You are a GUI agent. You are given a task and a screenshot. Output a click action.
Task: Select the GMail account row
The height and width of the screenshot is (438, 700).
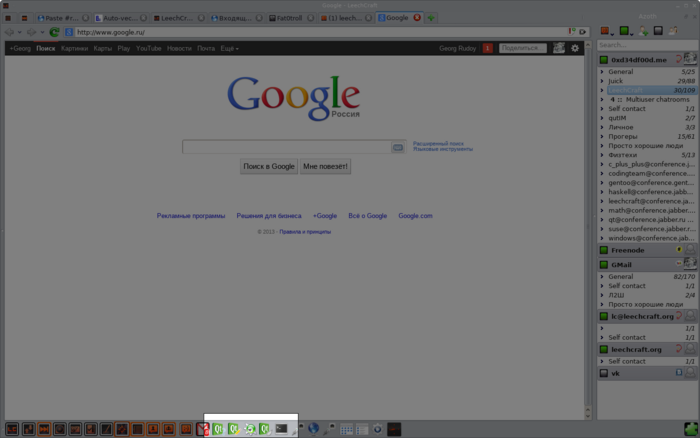tap(647, 265)
